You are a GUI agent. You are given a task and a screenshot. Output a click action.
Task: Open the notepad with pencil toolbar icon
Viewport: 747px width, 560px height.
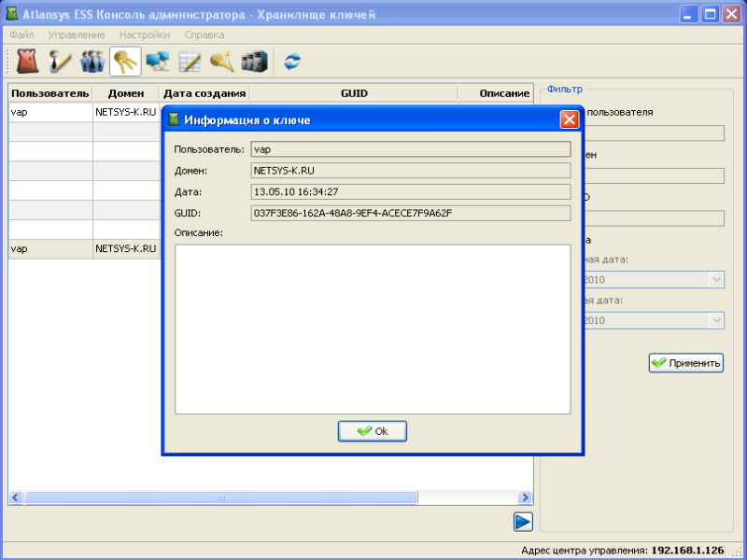click(x=190, y=62)
